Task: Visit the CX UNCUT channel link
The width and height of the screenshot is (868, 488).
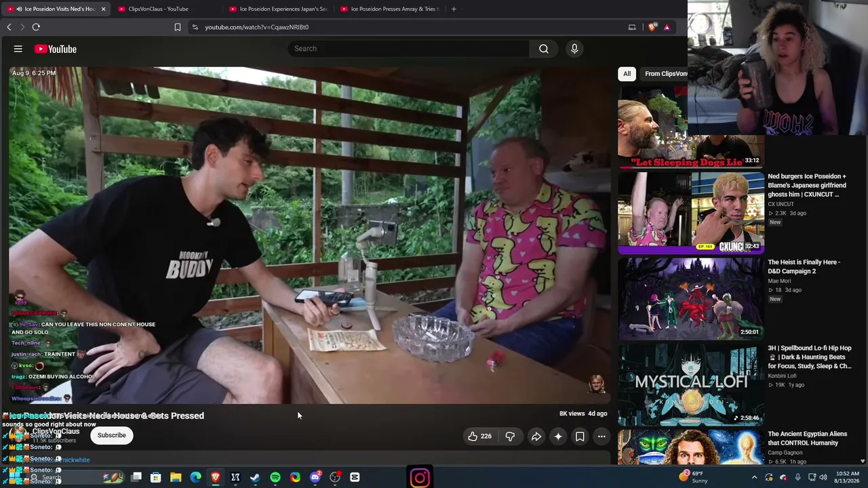Action: pyautogui.click(x=781, y=204)
